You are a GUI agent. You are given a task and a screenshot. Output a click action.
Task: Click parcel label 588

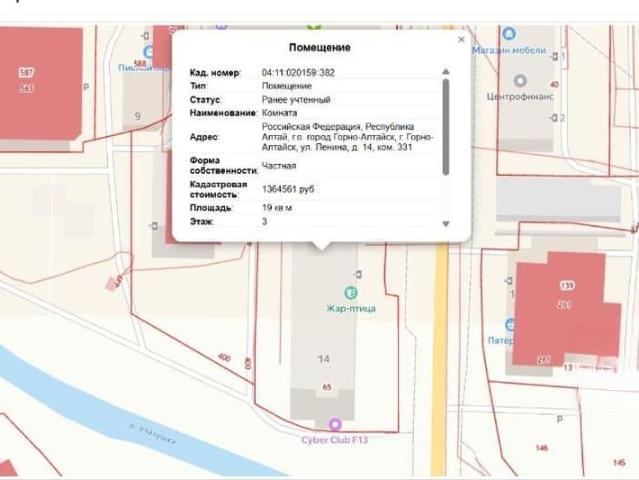(x=140, y=63)
